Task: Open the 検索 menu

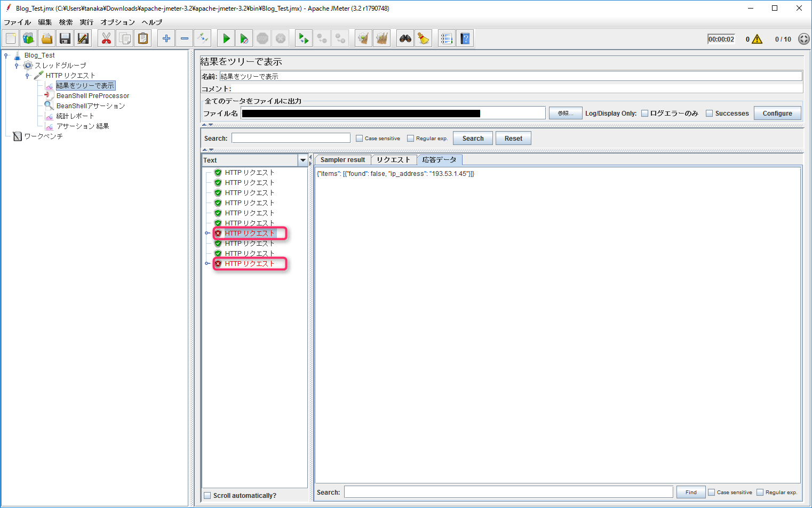Action: (66, 22)
